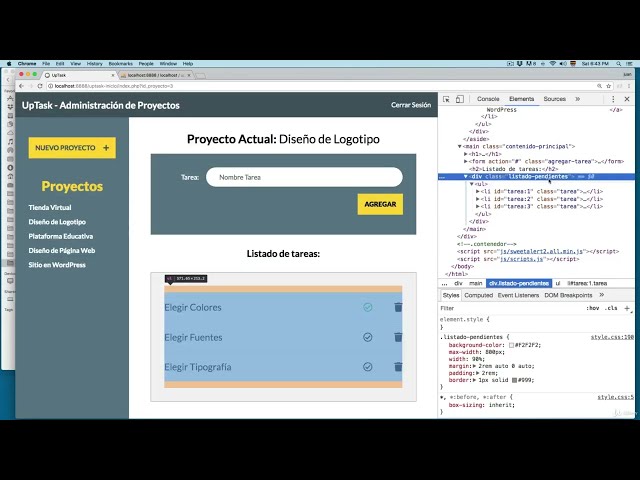640x480 pixels.
Task: Close the UpTask browser tab
Action: (113, 76)
